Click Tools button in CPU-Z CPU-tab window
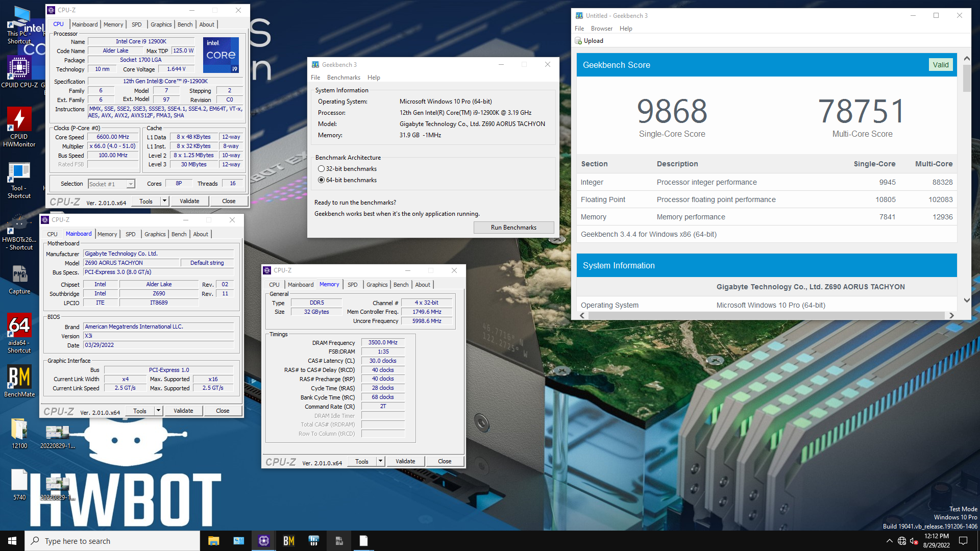 coord(146,201)
